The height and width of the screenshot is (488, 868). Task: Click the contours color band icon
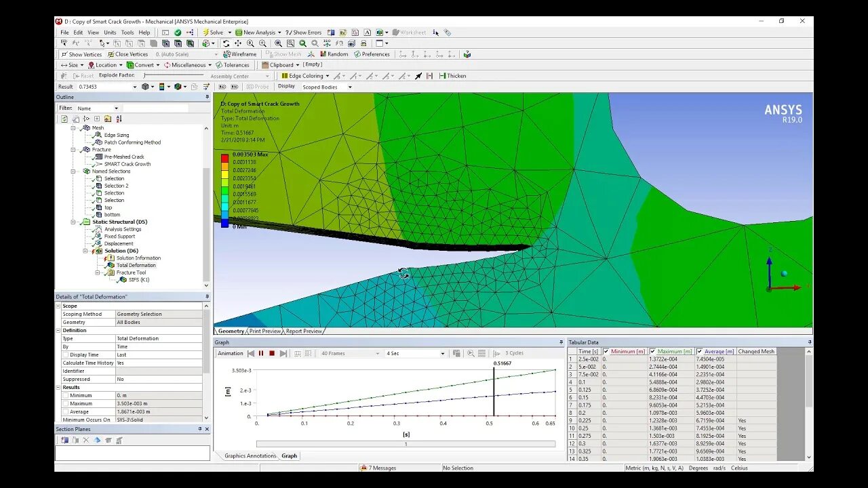163,87
